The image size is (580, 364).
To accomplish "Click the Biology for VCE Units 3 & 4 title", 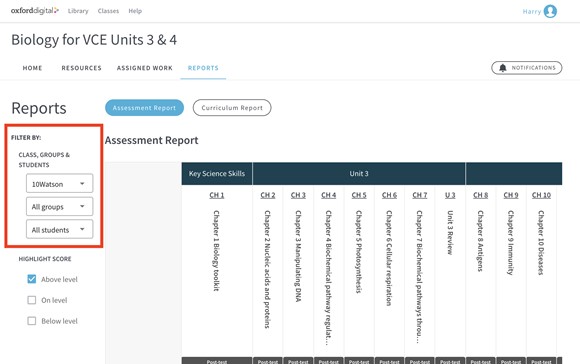I will (94, 40).
